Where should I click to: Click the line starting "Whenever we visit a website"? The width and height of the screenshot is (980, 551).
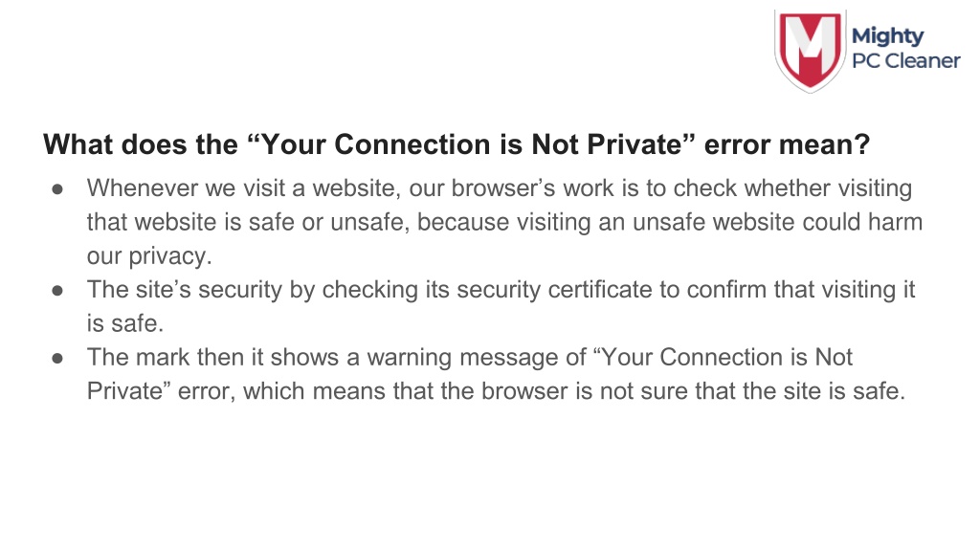tap(500, 188)
